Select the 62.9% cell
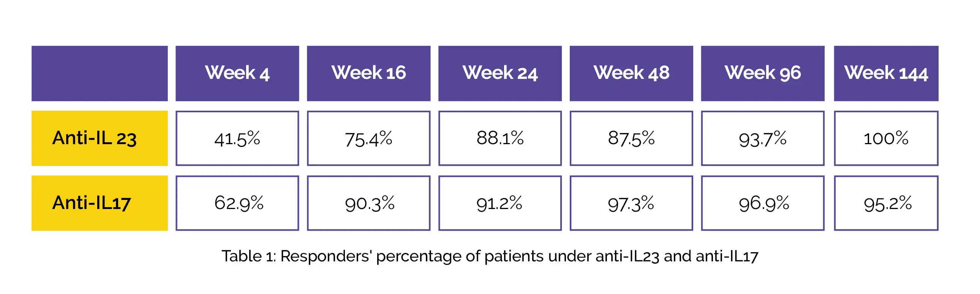The height and width of the screenshot is (294, 980). coord(237,203)
